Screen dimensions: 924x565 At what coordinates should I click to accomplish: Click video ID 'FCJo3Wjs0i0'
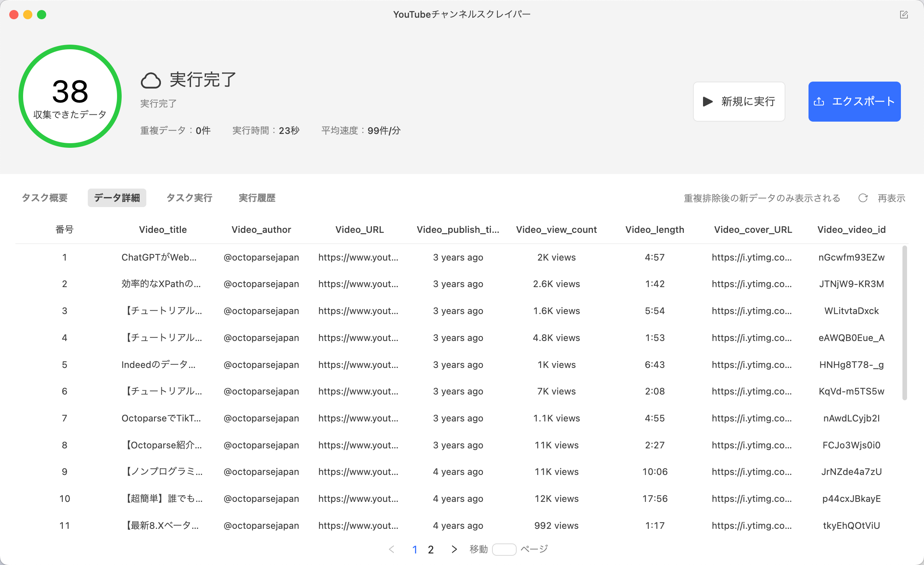(852, 445)
